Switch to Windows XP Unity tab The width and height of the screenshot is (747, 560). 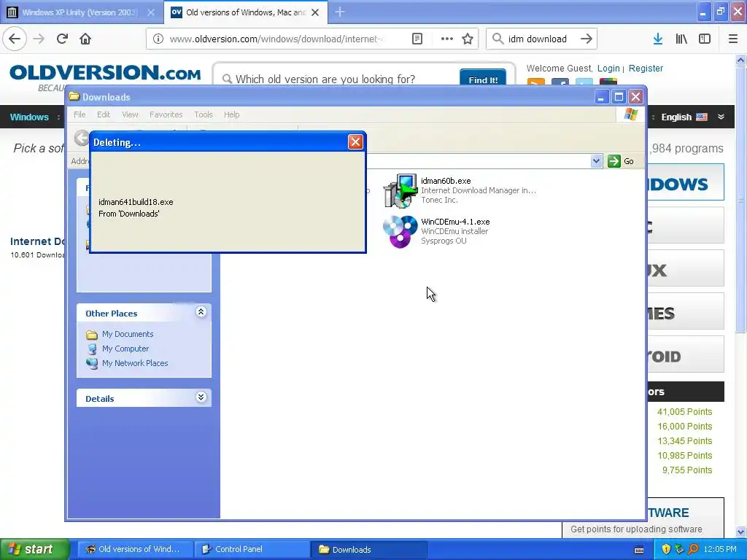(x=81, y=12)
